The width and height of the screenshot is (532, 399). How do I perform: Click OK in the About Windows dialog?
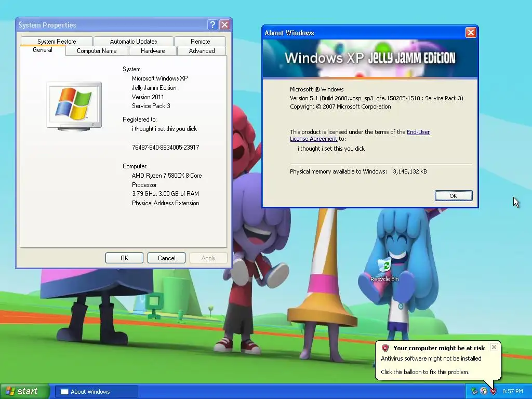tap(453, 196)
